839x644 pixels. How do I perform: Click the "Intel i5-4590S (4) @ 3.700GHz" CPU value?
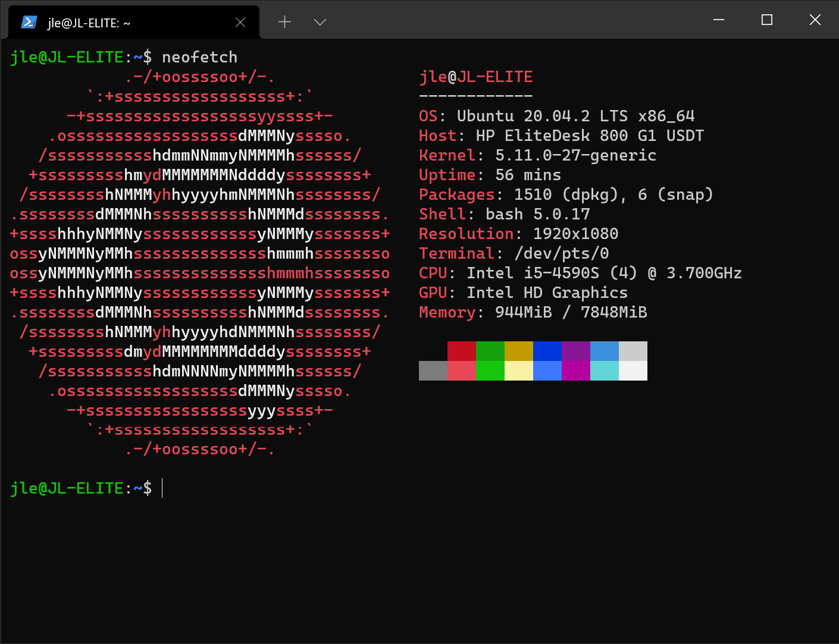605,273
